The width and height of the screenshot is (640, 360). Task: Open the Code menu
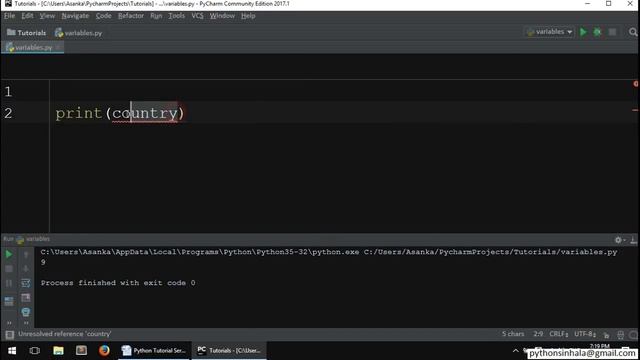tap(103, 16)
